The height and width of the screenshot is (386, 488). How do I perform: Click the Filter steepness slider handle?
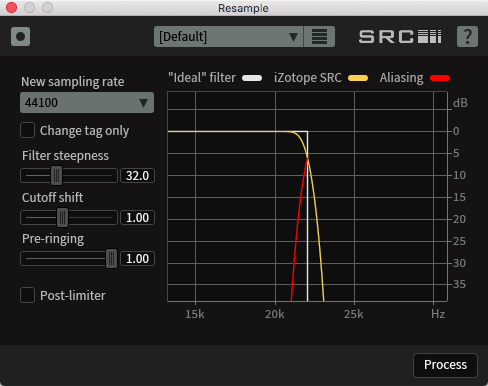click(57, 175)
